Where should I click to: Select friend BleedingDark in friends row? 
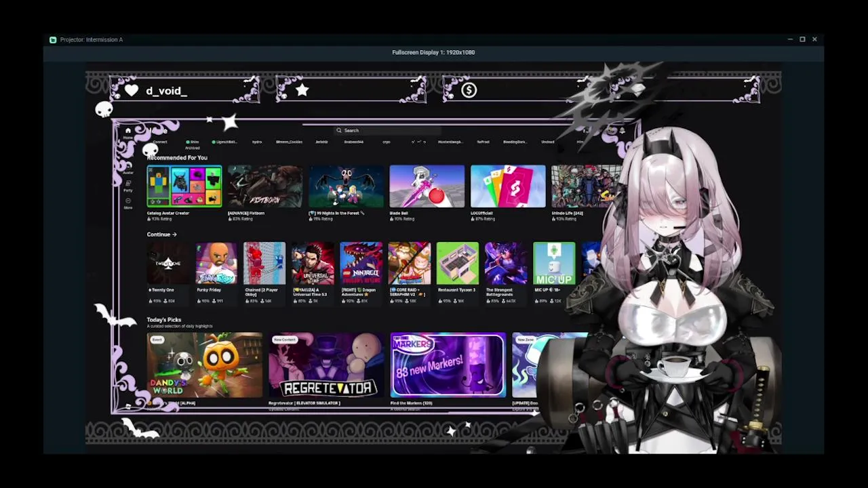point(515,142)
